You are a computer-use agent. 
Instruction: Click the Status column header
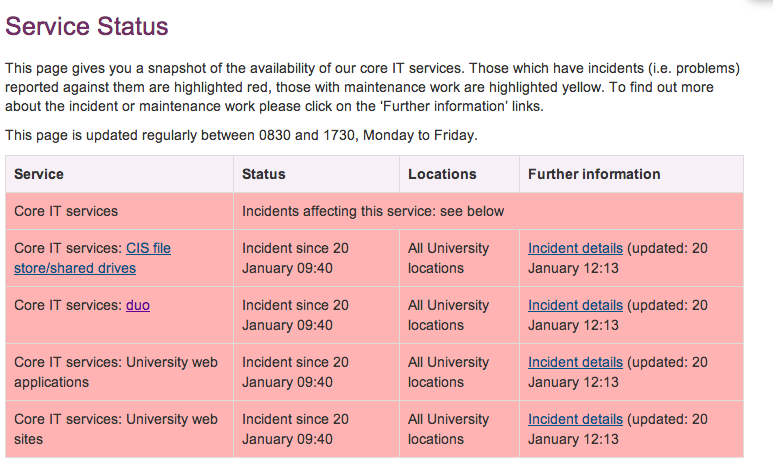click(x=264, y=174)
